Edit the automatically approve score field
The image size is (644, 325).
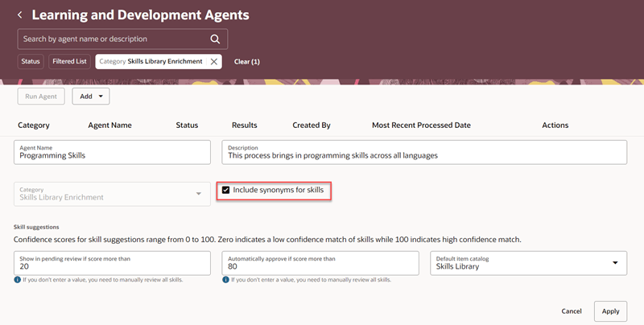coord(320,263)
